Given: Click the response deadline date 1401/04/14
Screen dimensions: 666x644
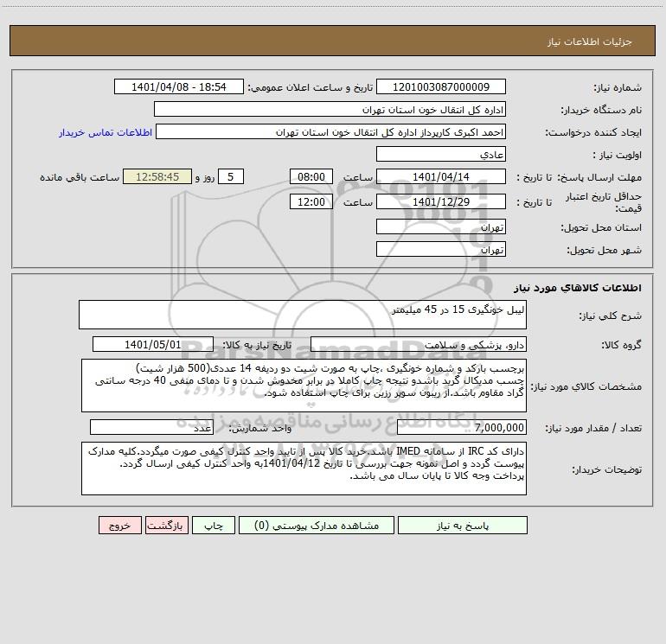Looking at the screenshot, I should (x=441, y=176).
